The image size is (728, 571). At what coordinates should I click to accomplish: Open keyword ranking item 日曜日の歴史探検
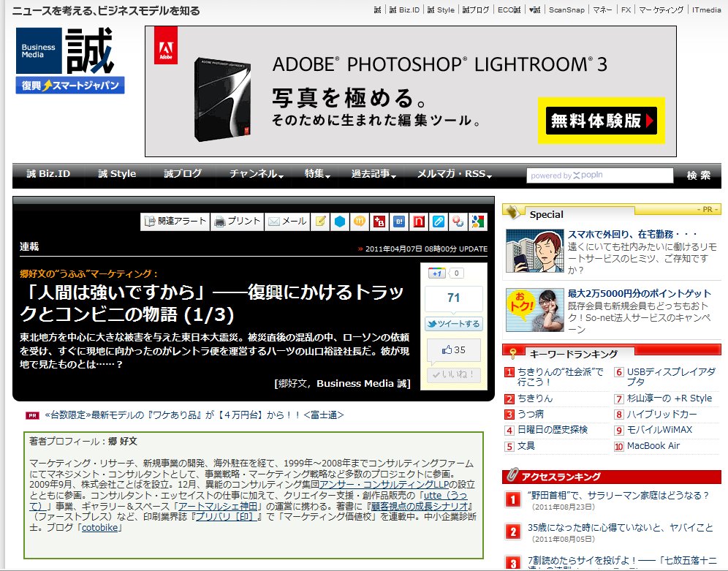553,430
